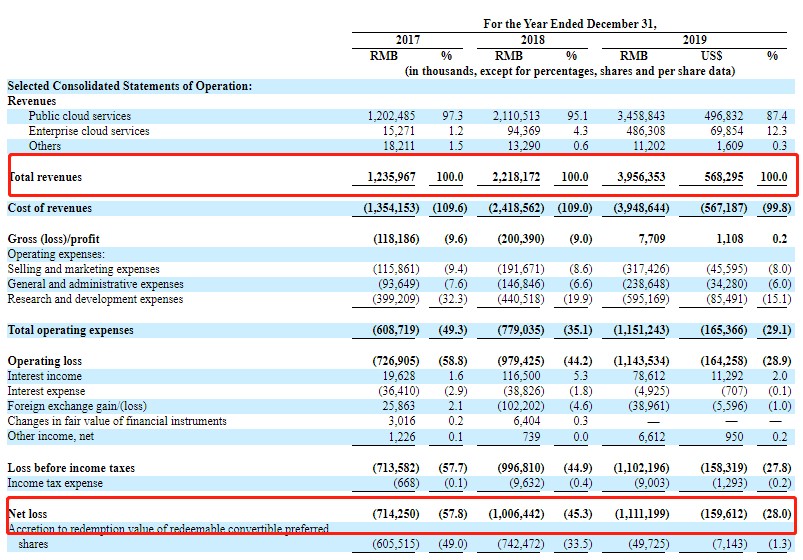This screenshot has height=560, width=803.
Task: Select Research and development expenses label
Action: pyautogui.click(x=95, y=299)
